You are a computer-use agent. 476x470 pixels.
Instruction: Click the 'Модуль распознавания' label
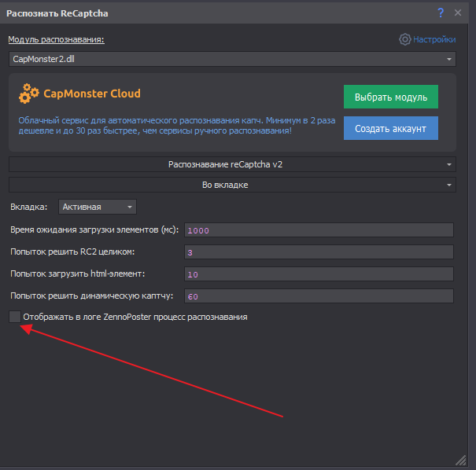click(56, 39)
